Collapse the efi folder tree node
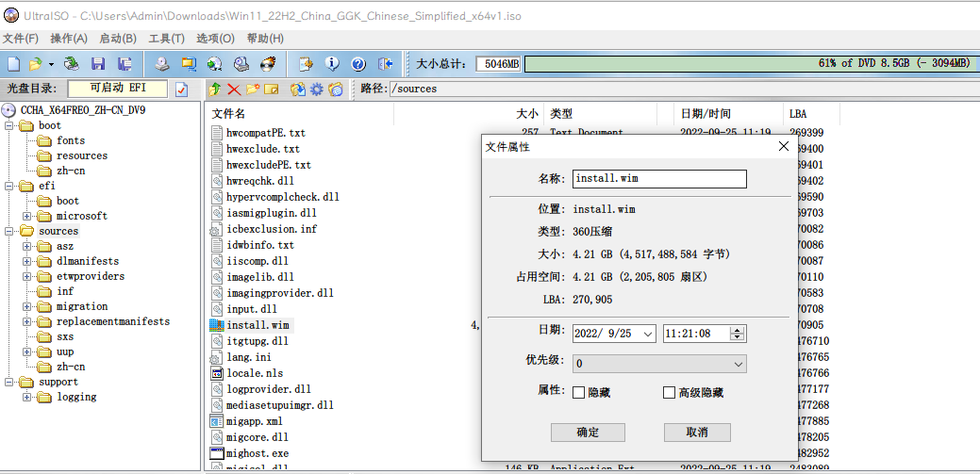 [x=9, y=186]
